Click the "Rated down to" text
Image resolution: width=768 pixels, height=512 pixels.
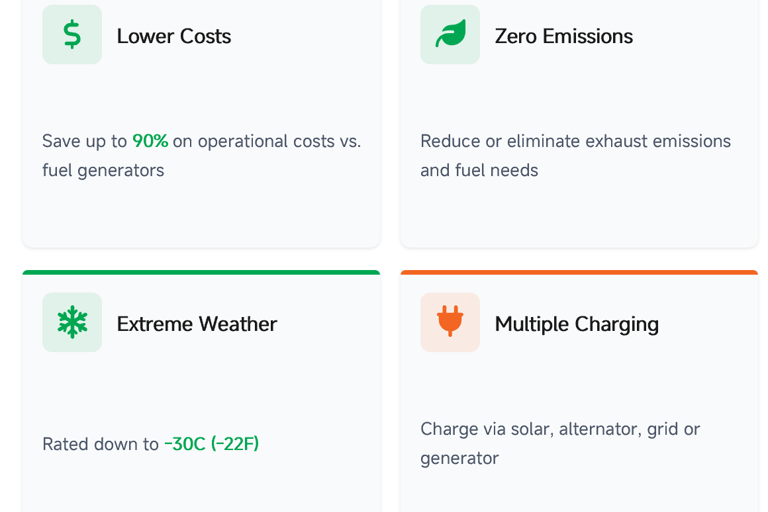tap(100, 444)
